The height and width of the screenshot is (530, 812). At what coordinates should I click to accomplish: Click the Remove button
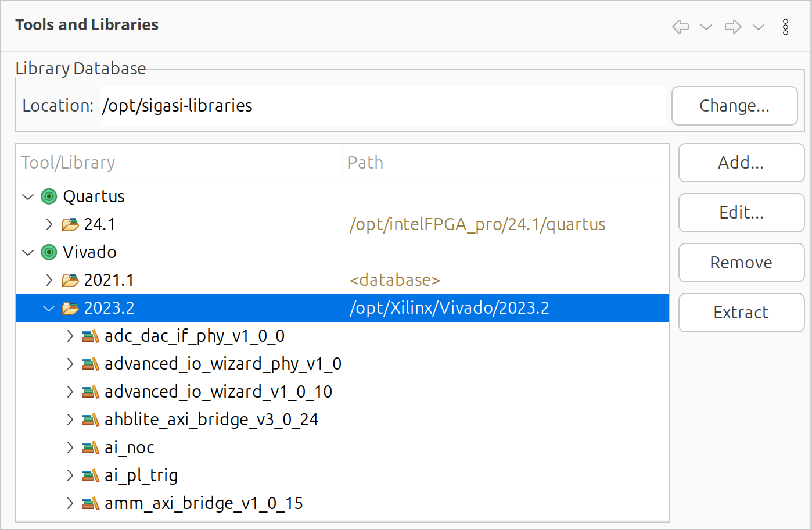(741, 263)
